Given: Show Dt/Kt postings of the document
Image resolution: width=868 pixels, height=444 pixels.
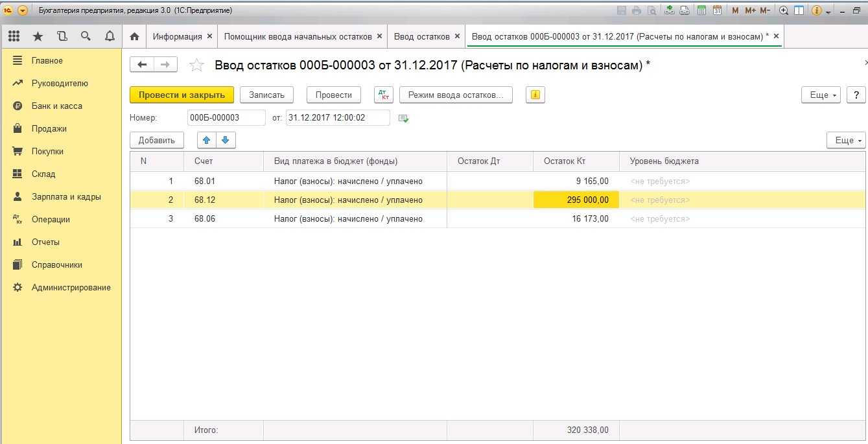Looking at the screenshot, I should tap(384, 95).
